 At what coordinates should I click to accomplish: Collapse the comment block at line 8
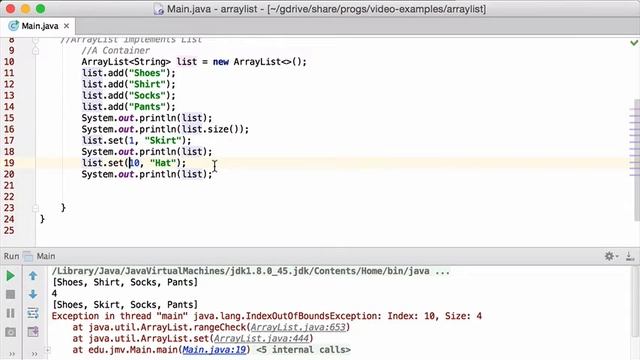(x=36, y=40)
